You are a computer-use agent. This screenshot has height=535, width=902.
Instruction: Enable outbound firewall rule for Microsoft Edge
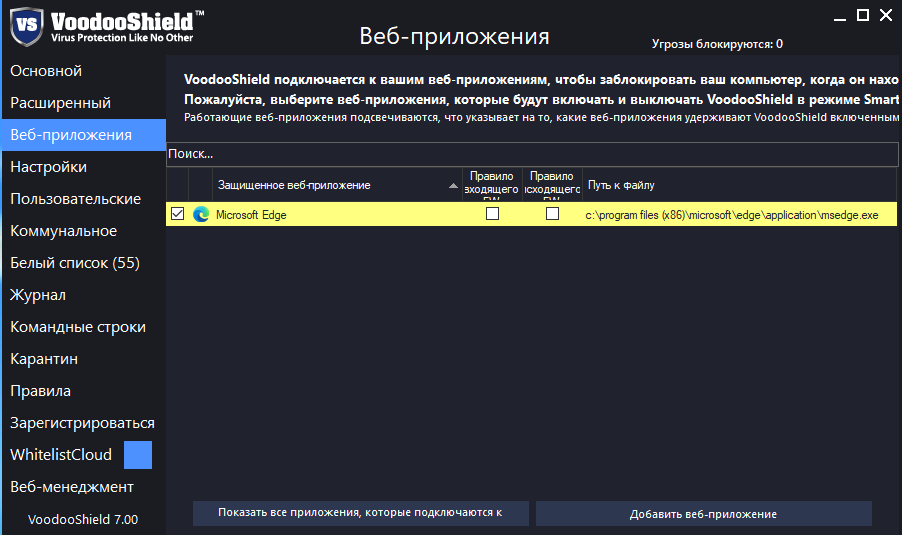(x=552, y=214)
